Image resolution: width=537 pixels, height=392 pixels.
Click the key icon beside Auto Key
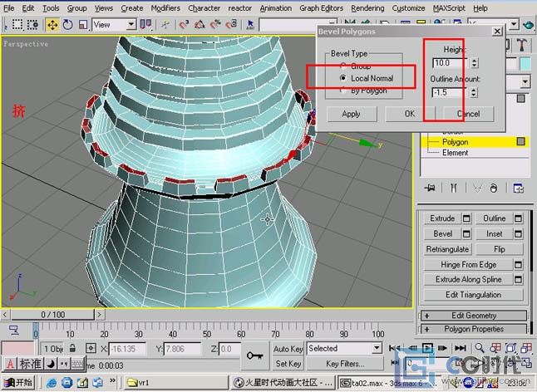(255, 355)
